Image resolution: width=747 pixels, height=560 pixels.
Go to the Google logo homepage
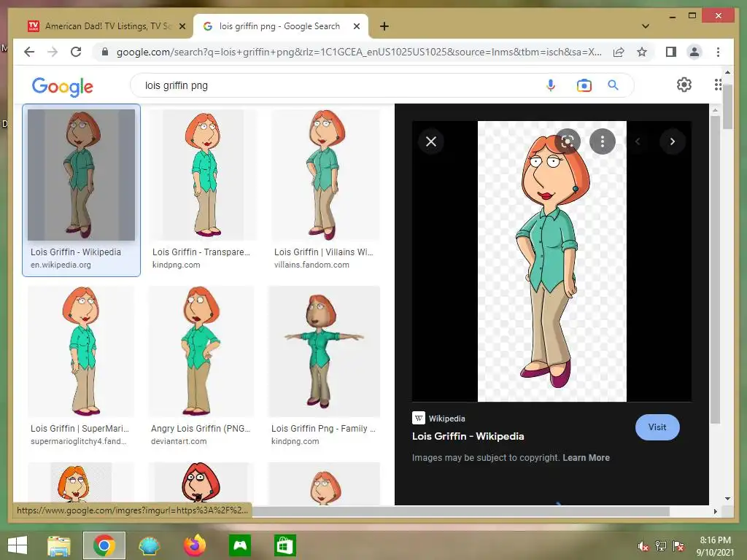(63, 86)
